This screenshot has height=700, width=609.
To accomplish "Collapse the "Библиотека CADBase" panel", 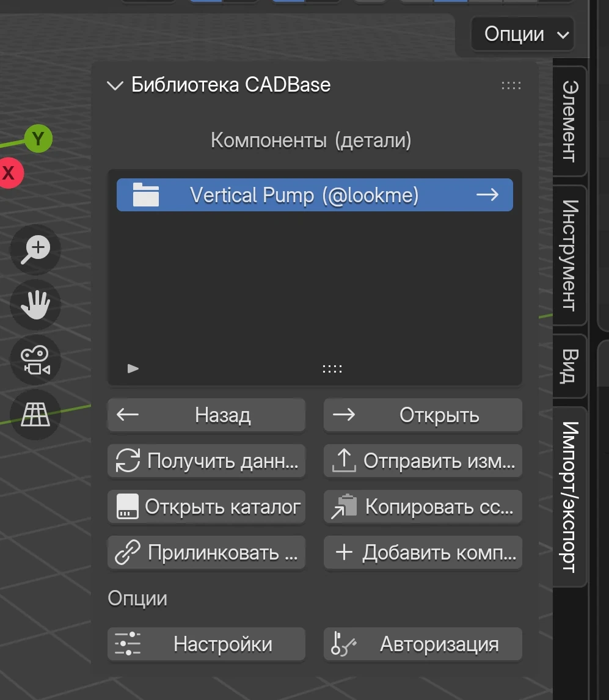I will click(115, 86).
